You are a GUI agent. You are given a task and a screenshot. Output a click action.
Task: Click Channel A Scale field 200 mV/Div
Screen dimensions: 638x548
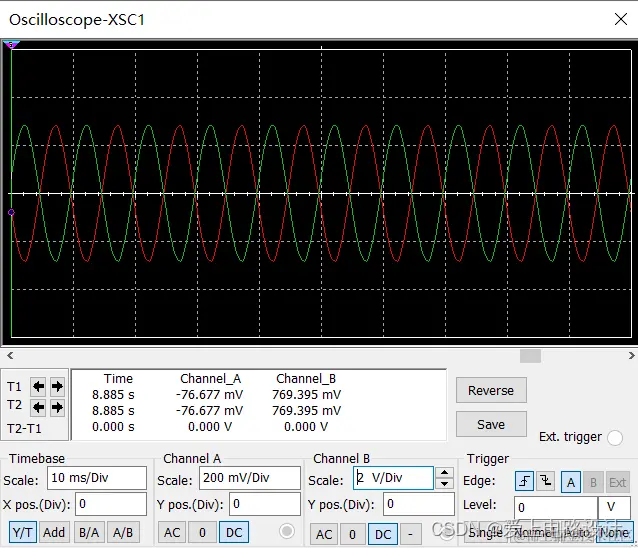tap(250, 478)
